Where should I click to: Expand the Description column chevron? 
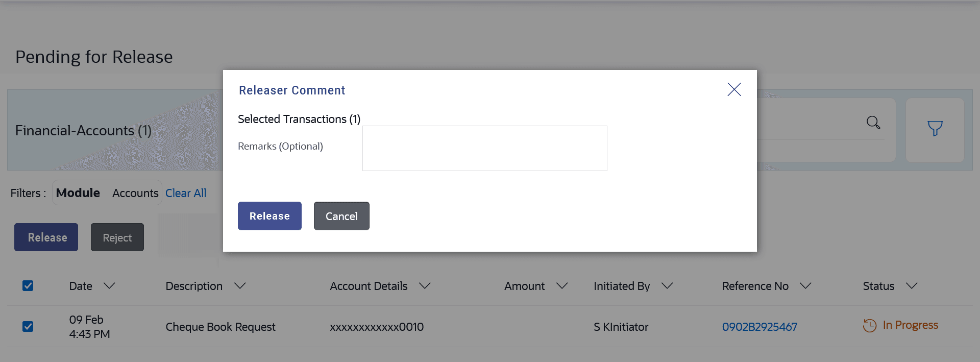(240, 286)
